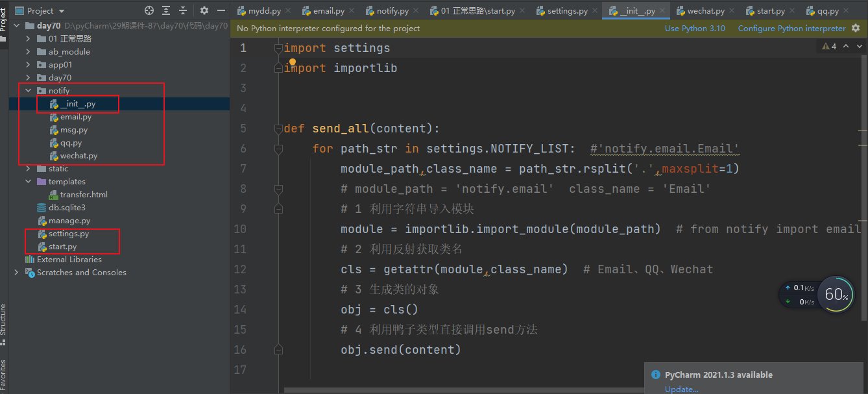Image resolution: width=868 pixels, height=394 pixels.
Task: Click the Expand All icon in Project panel
Action: [x=167, y=10]
